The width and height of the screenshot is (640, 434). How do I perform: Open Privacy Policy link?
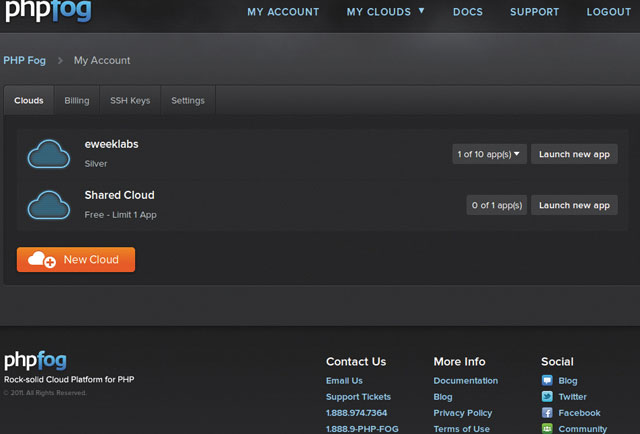(463, 413)
